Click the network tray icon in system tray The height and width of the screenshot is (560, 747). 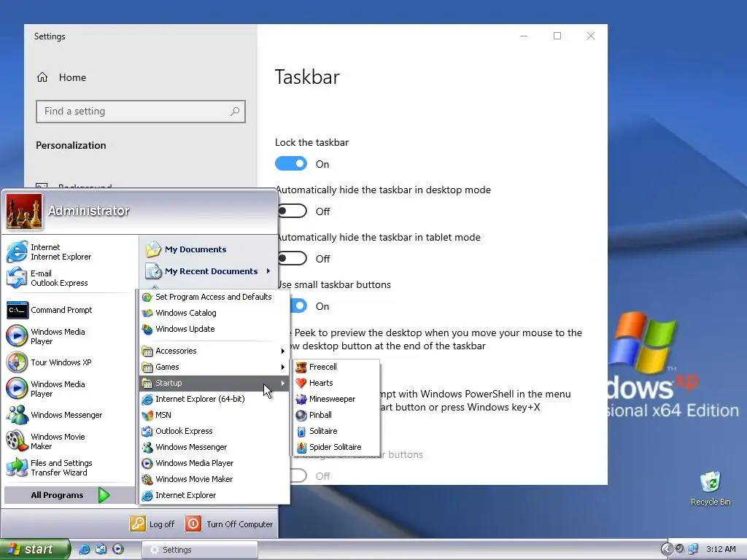tap(693, 550)
